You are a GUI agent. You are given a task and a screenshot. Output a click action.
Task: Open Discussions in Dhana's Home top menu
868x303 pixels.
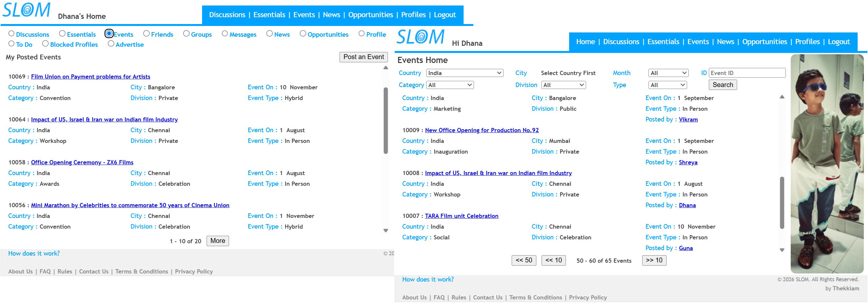pyautogui.click(x=227, y=15)
